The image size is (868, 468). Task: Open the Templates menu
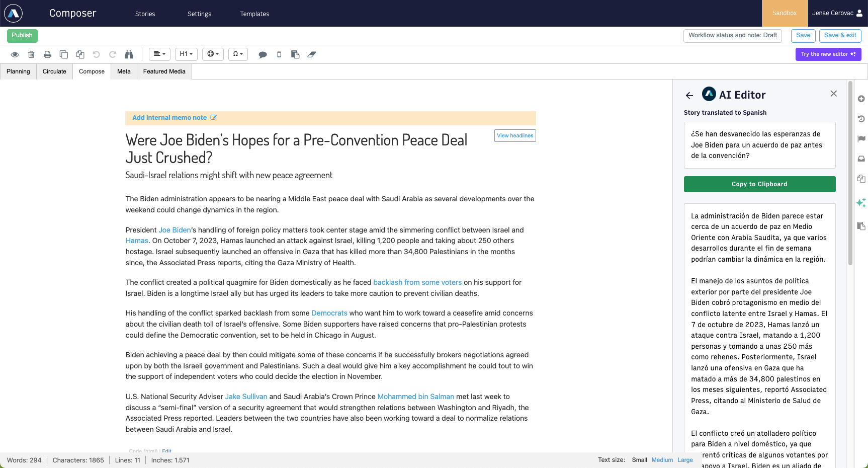point(255,14)
